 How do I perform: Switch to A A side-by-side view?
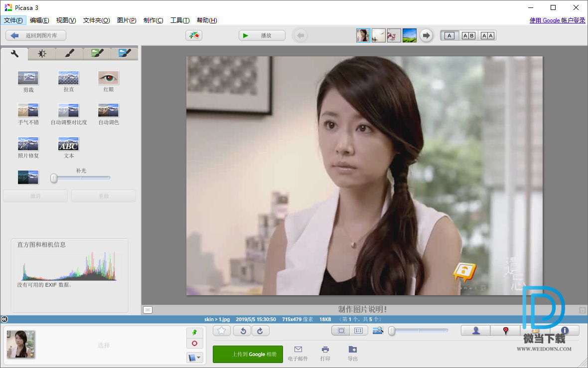tap(487, 35)
